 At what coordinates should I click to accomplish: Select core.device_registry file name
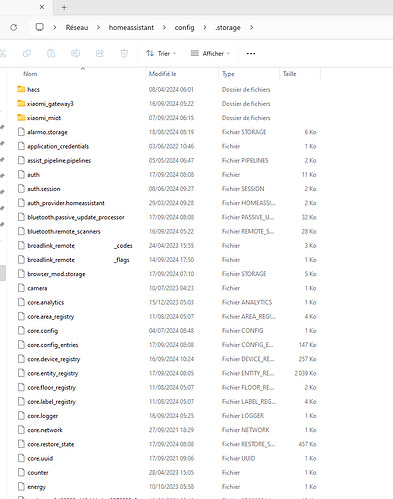point(54,359)
